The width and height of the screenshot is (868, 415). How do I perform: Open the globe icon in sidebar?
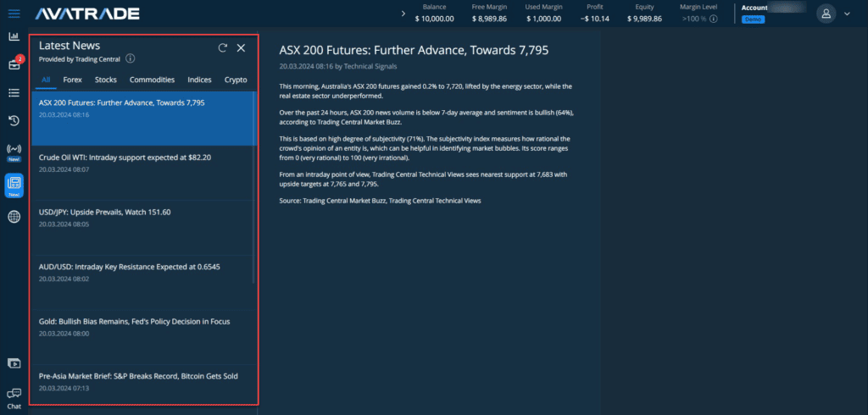[x=14, y=217]
